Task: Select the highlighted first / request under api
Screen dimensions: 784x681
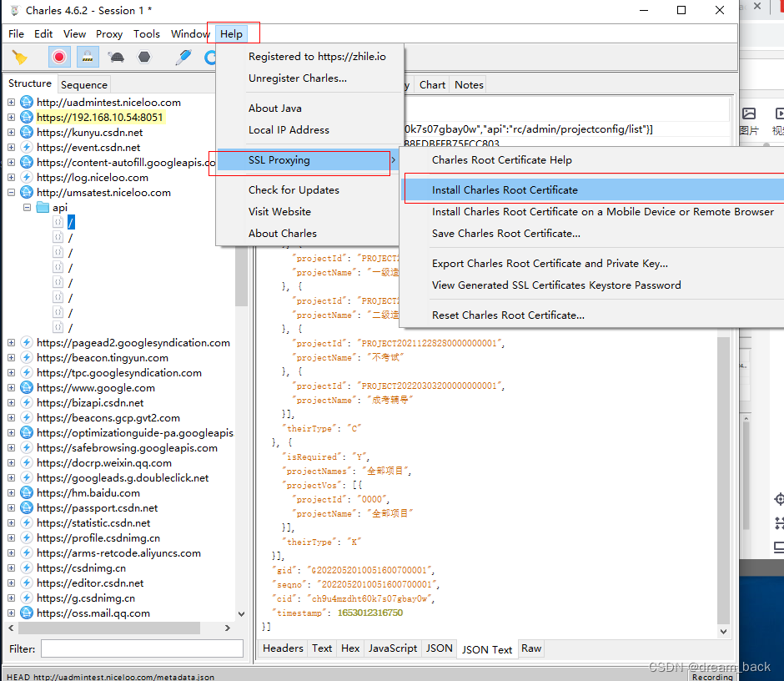Action: [71, 222]
